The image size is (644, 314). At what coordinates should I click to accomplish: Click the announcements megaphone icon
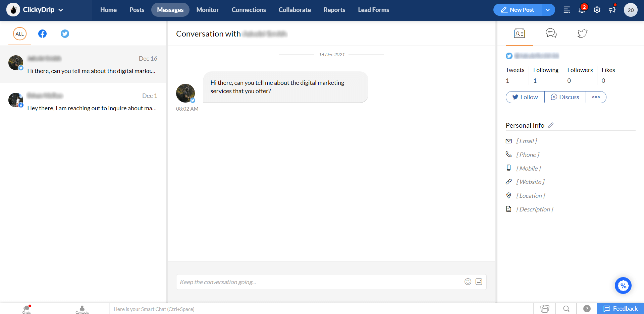612,10
